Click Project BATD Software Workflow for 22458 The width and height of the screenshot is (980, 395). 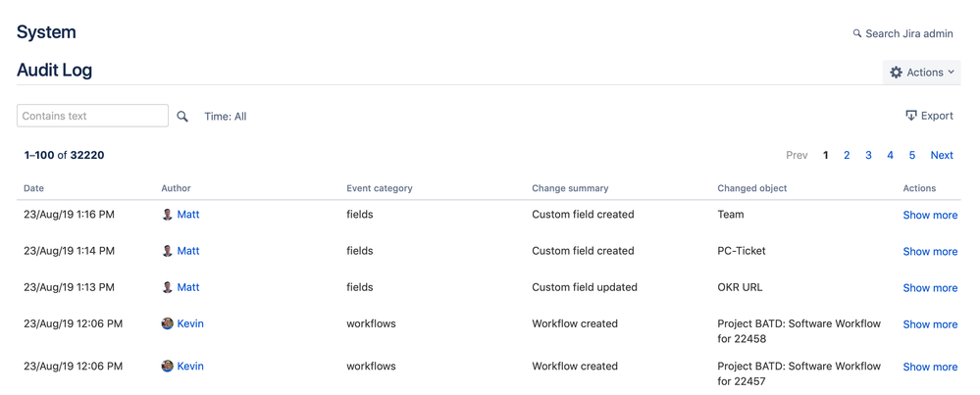(x=799, y=331)
